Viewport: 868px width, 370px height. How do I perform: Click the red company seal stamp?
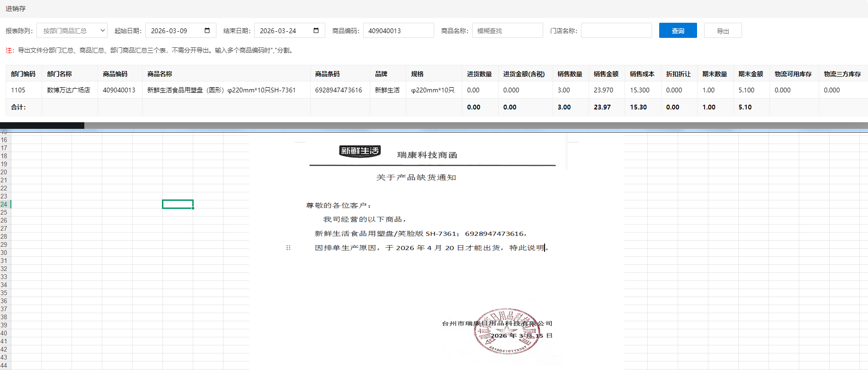click(506, 332)
